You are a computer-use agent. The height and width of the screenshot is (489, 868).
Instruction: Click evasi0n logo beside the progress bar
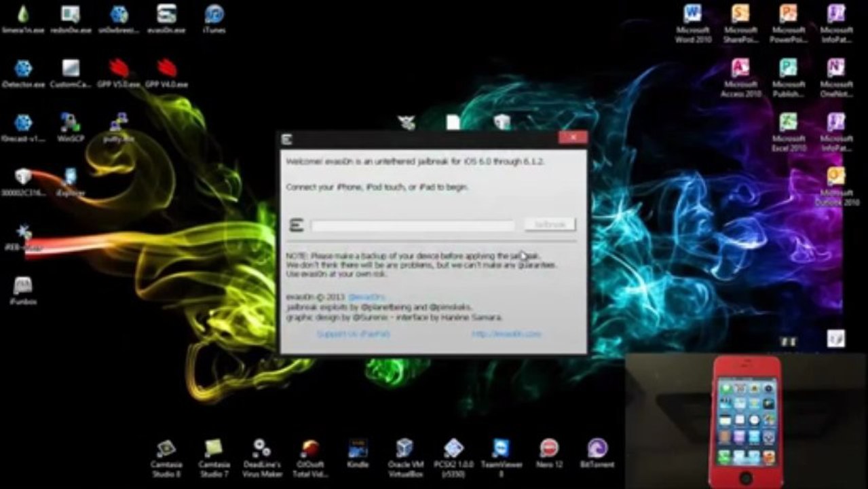[x=296, y=225]
